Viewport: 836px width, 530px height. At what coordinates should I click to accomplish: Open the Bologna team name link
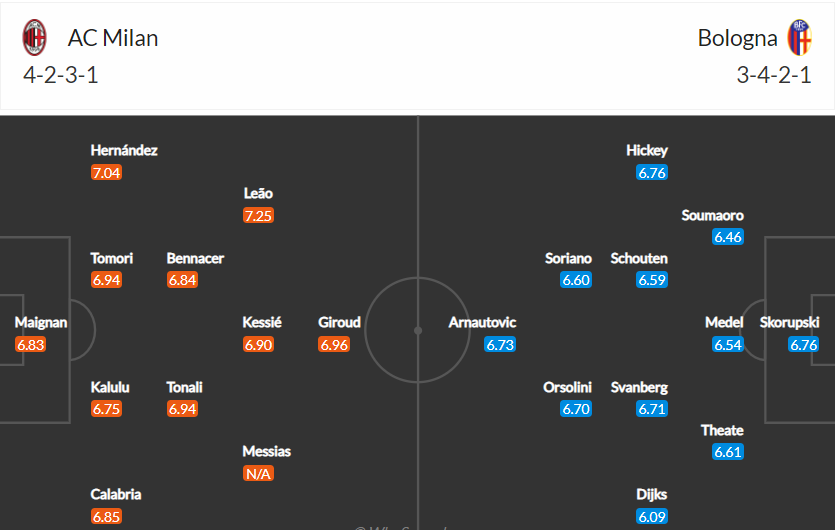737,38
